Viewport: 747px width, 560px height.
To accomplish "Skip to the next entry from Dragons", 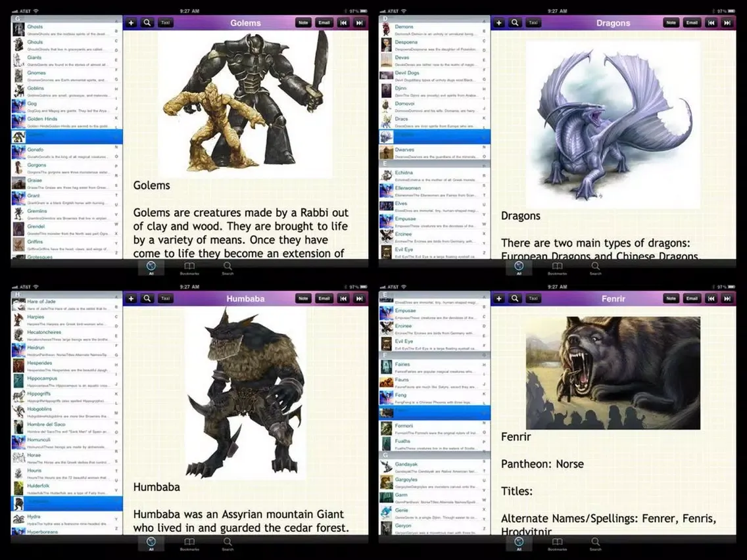I will pyautogui.click(x=727, y=22).
